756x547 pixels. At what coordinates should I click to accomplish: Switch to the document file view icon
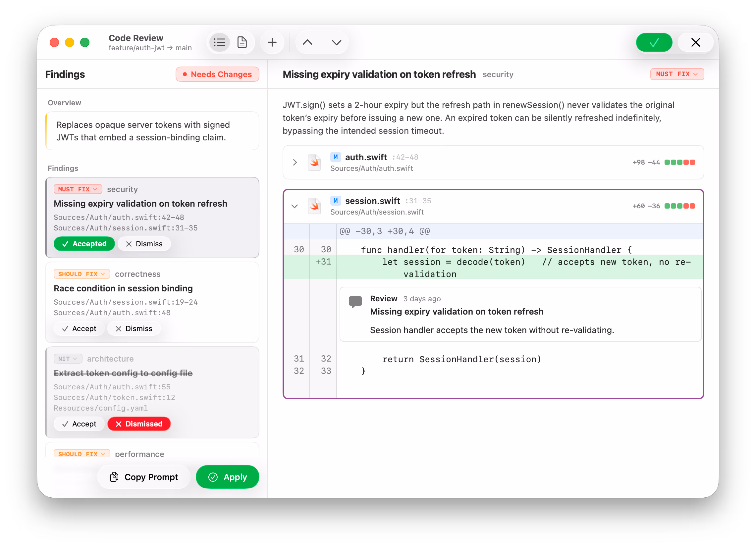coord(242,42)
